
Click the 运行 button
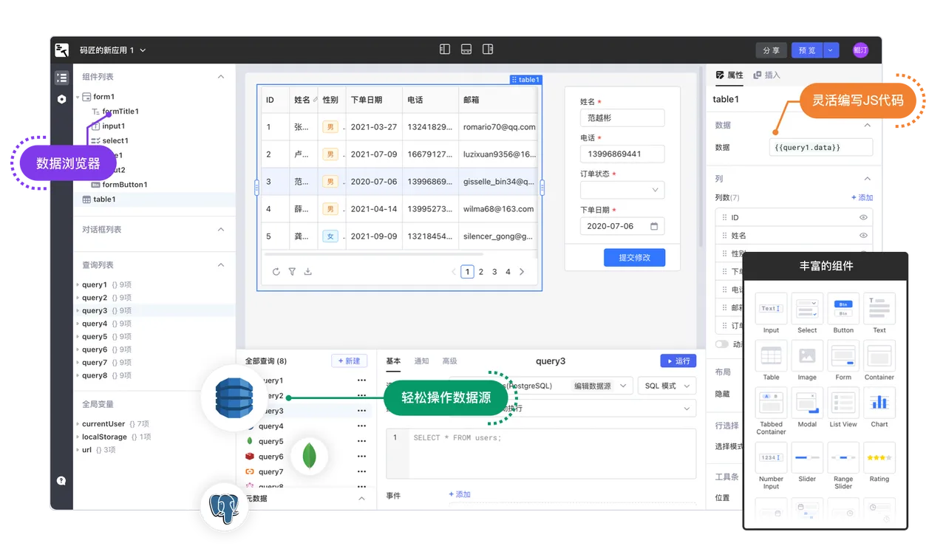tap(678, 361)
